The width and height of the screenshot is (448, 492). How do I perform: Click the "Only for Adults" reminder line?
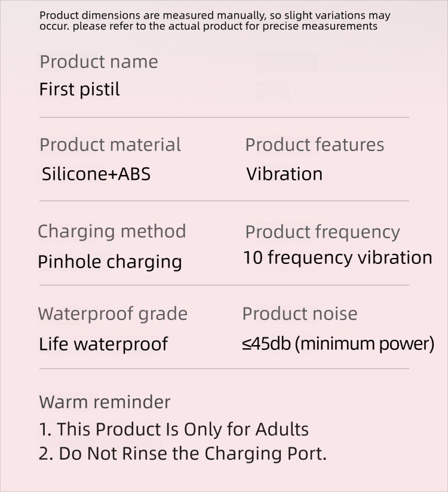[174, 429]
